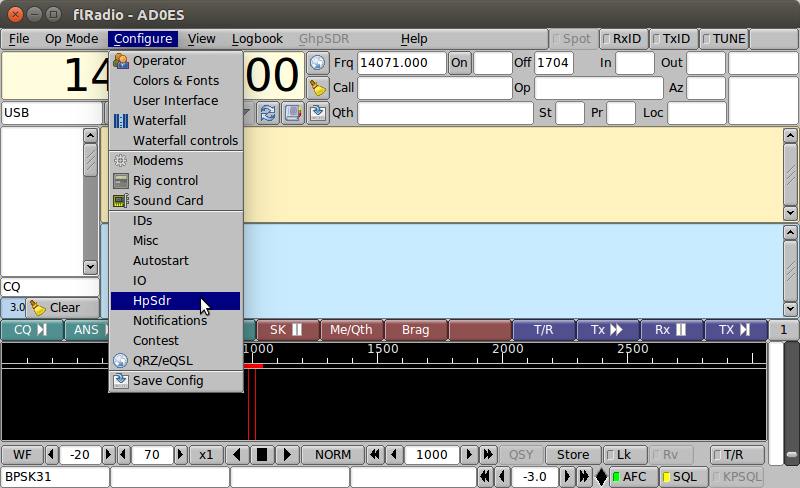Click into the Call input field

click(434, 88)
